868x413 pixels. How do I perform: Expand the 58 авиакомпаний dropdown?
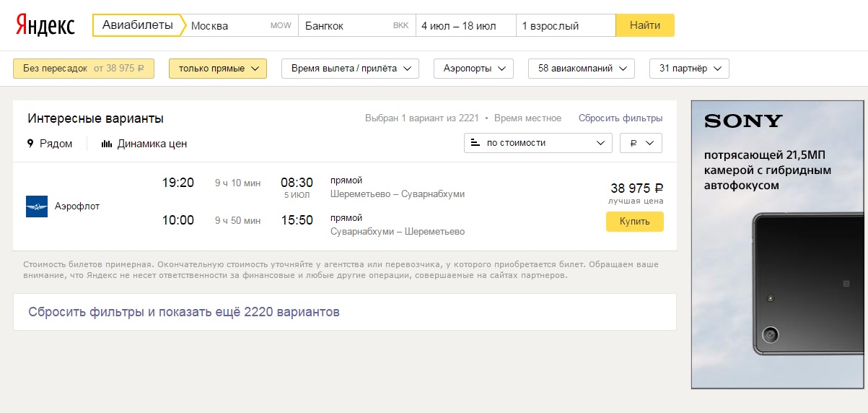click(582, 69)
